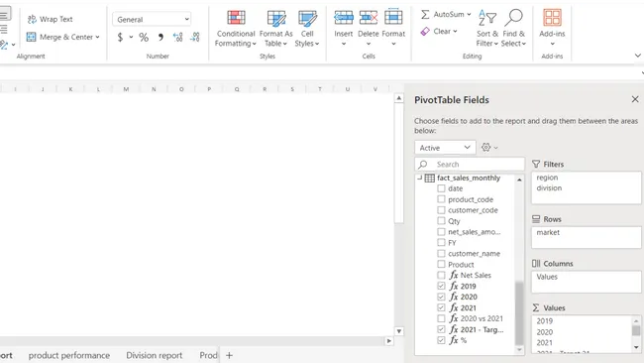Select Values item in Columns area
This screenshot has height=363, width=644.
coord(547,277)
